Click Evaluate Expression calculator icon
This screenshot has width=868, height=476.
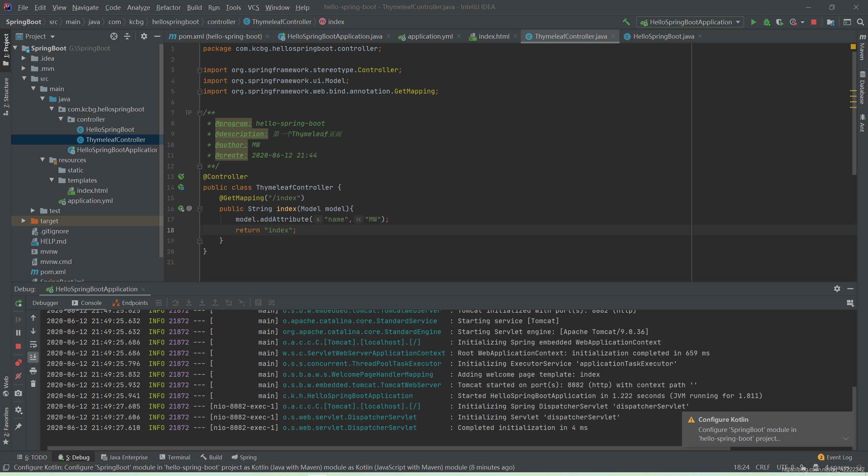pos(258,303)
